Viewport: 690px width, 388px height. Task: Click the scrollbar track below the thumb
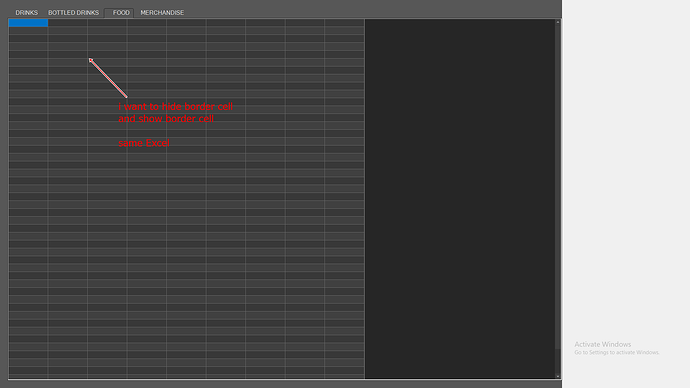point(558,361)
